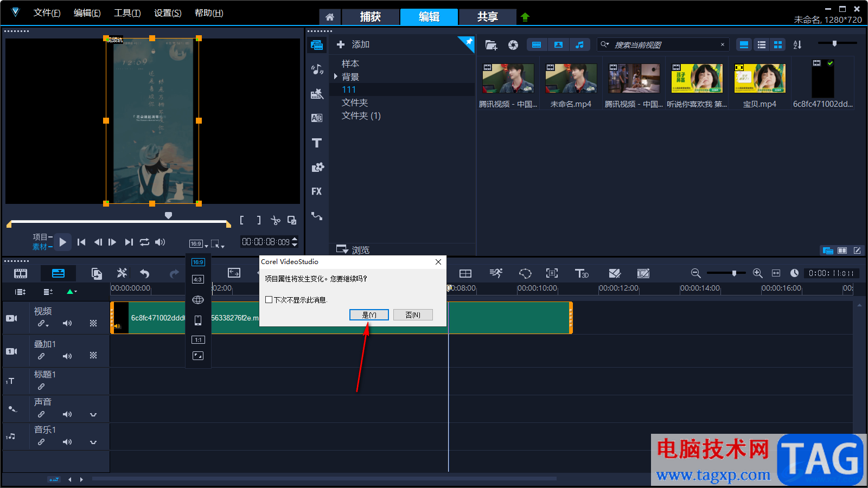Open the 文件(F) menu
868x488 pixels.
47,12
